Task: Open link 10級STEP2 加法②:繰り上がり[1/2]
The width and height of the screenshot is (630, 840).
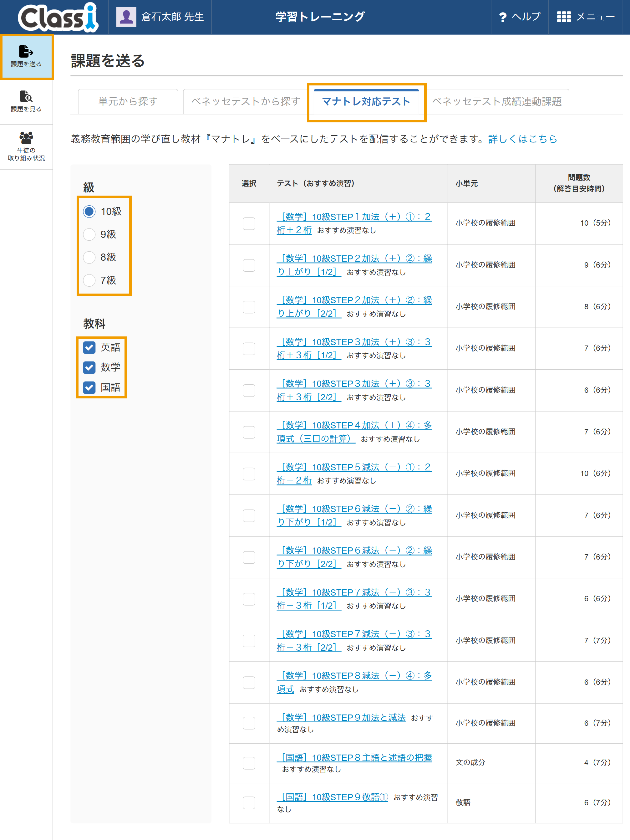Action: pos(354,265)
